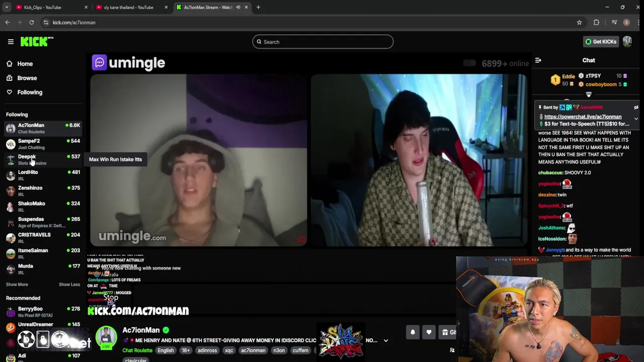Open Zenshinzo channel in the sidebar

(43, 191)
